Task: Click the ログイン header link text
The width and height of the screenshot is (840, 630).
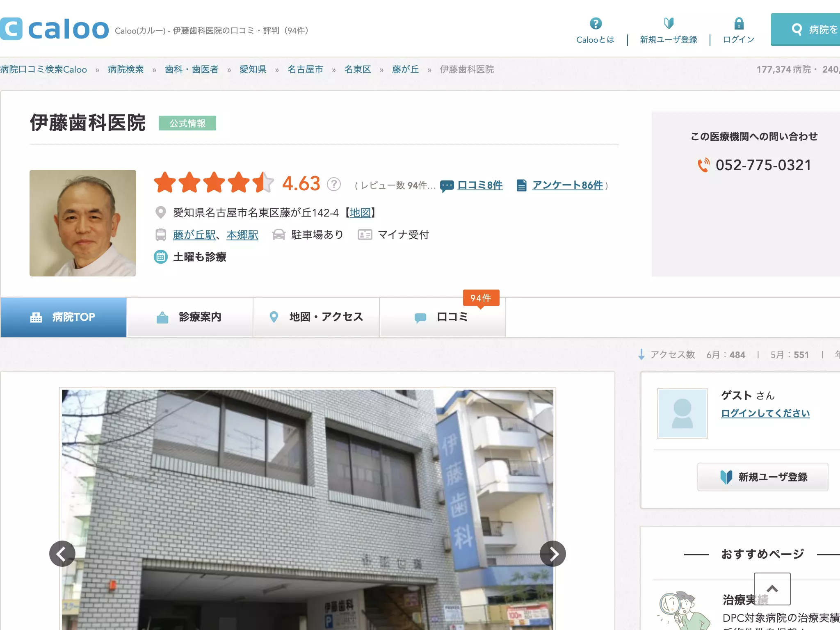Action: tap(739, 39)
